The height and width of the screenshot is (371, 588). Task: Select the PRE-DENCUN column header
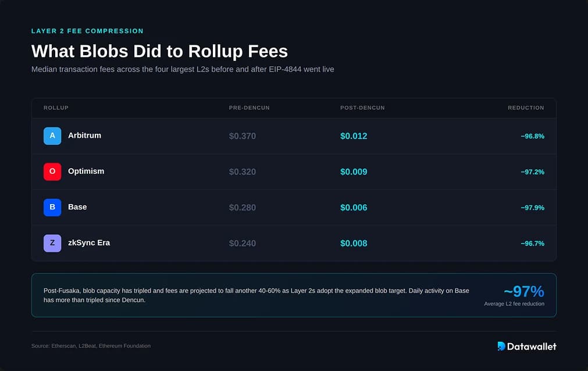click(249, 108)
